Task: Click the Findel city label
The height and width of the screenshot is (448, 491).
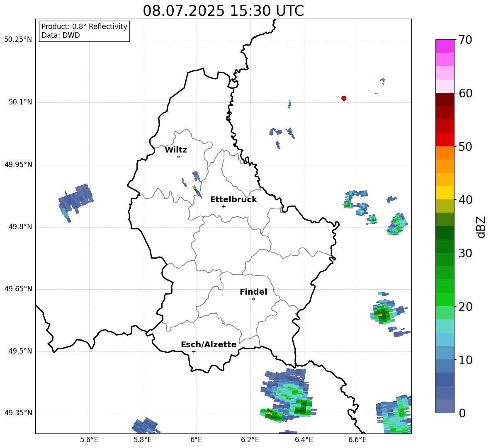Action: (x=253, y=292)
